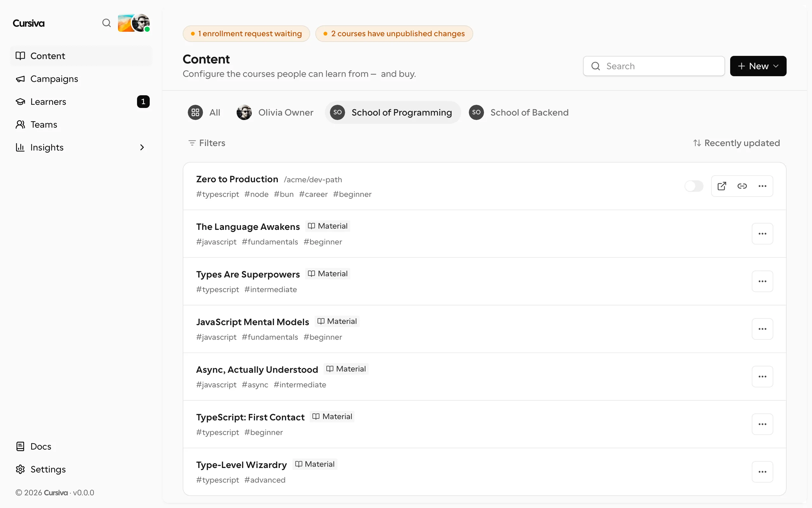The width and height of the screenshot is (812, 508).
Task: Click Material badge on JavaScript Mental Models
Action: 337,322
